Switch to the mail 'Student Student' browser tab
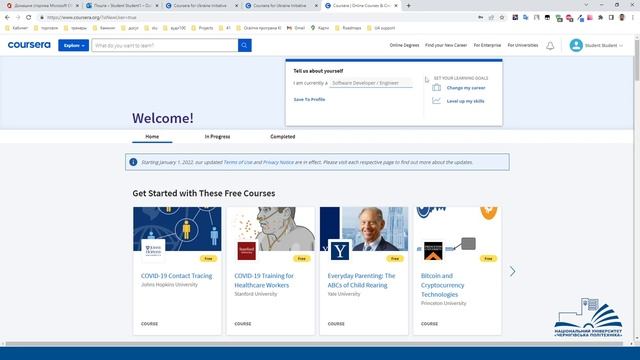Image resolution: width=640 pixels, height=360 pixels. [x=121, y=6]
